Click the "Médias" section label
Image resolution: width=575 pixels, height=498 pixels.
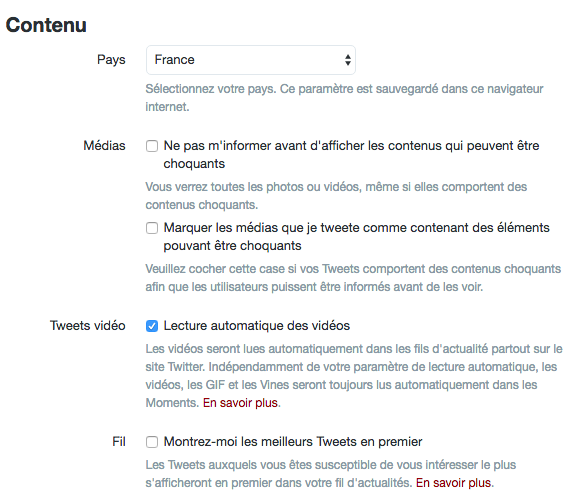tap(105, 146)
